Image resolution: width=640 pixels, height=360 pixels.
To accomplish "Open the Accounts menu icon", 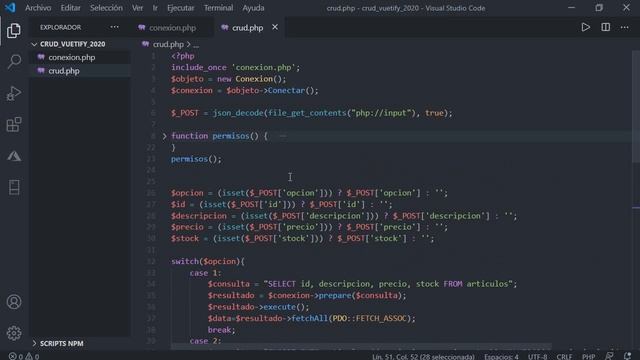I will pyautogui.click(x=14, y=302).
